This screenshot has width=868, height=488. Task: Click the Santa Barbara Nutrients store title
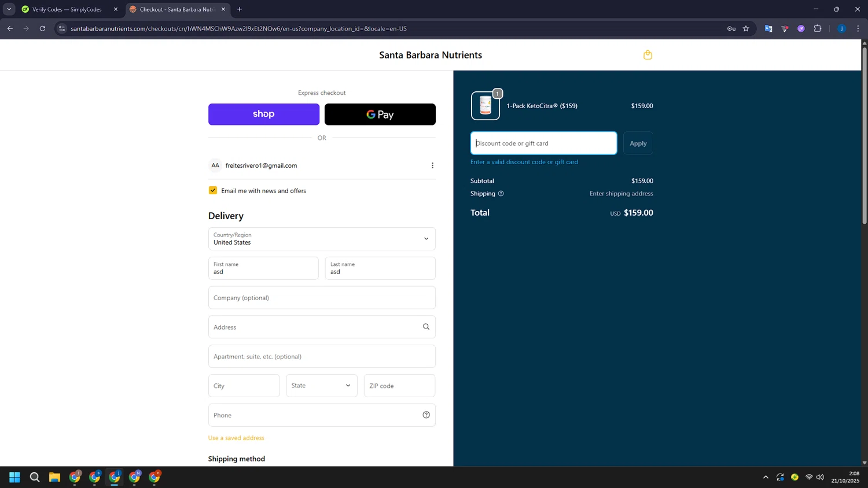click(x=431, y=55)
